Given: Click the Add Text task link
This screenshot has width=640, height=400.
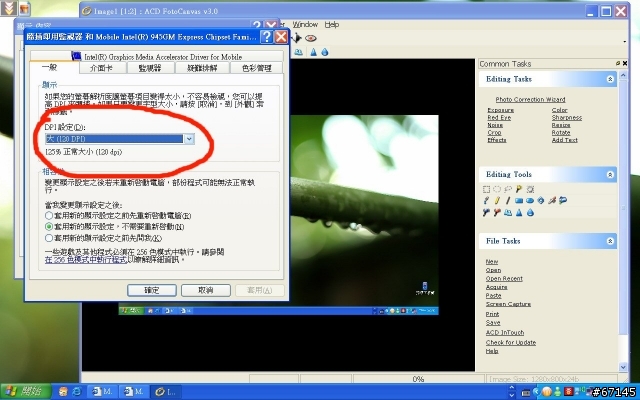Looking at the screenshot, I should tap(564, 140).
